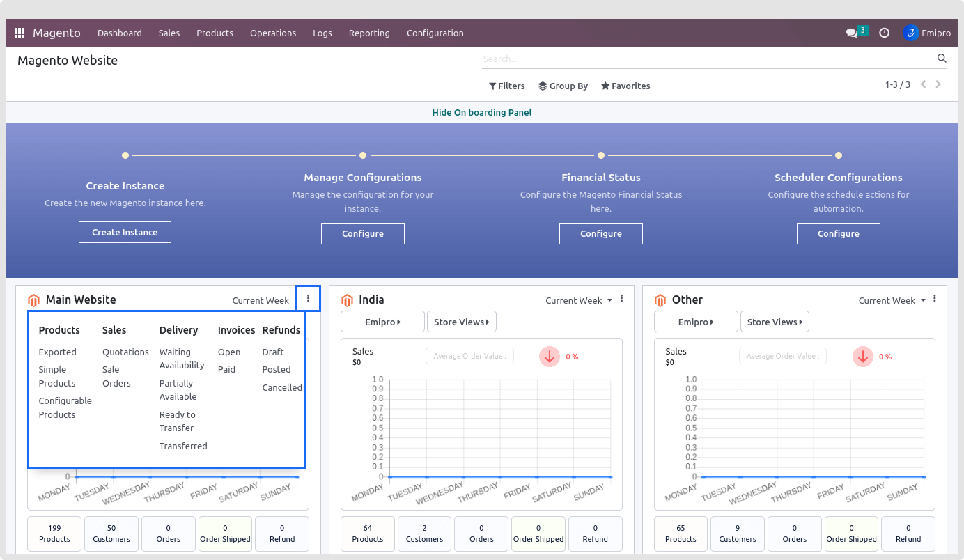964x560 pixels.
Task: Expand Other card Current Week dropdown
Action: [892, 300]
